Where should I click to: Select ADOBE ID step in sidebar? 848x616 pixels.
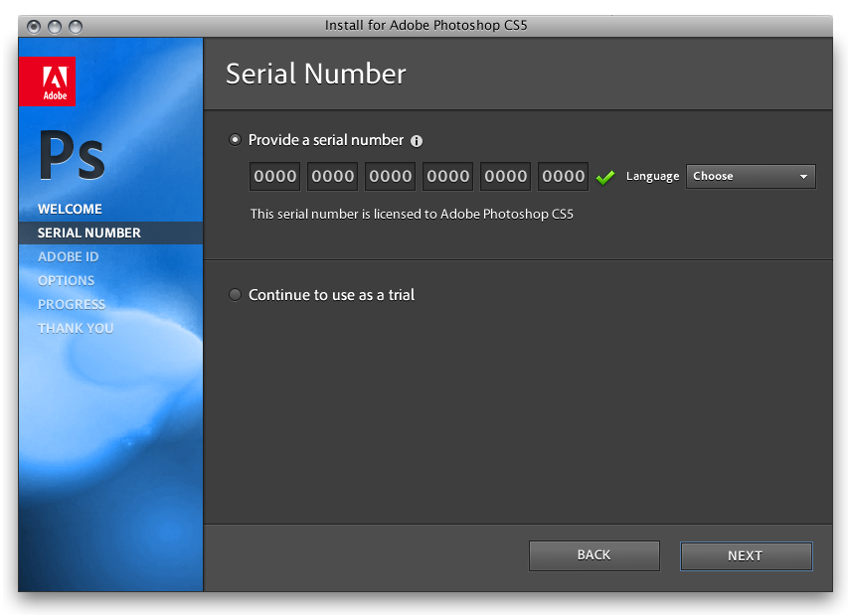tap(69, 256)
